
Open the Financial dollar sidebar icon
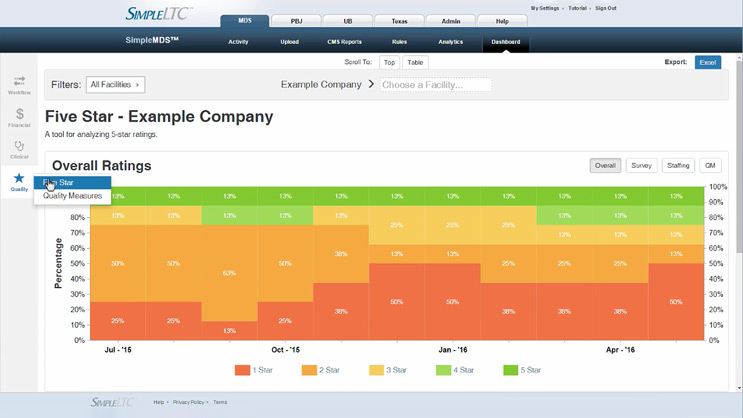[19, 117]
